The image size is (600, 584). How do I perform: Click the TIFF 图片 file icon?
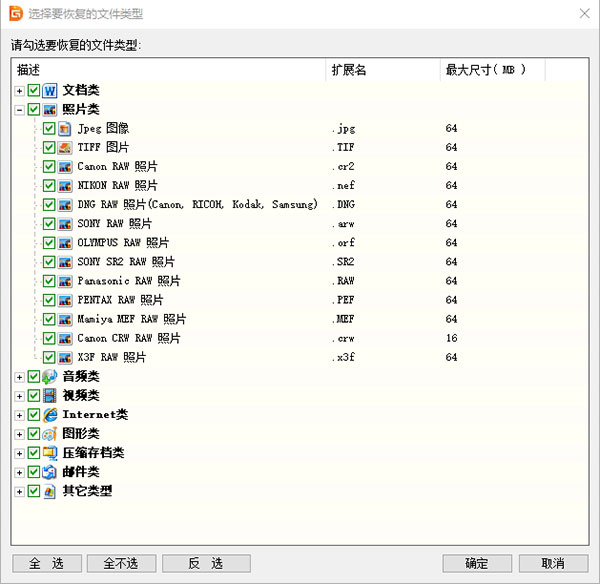65,148
